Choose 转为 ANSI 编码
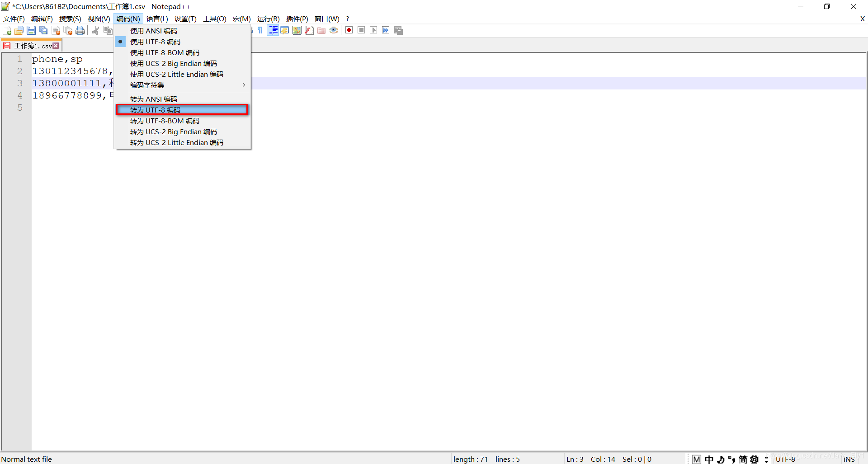 pos(182,99)
